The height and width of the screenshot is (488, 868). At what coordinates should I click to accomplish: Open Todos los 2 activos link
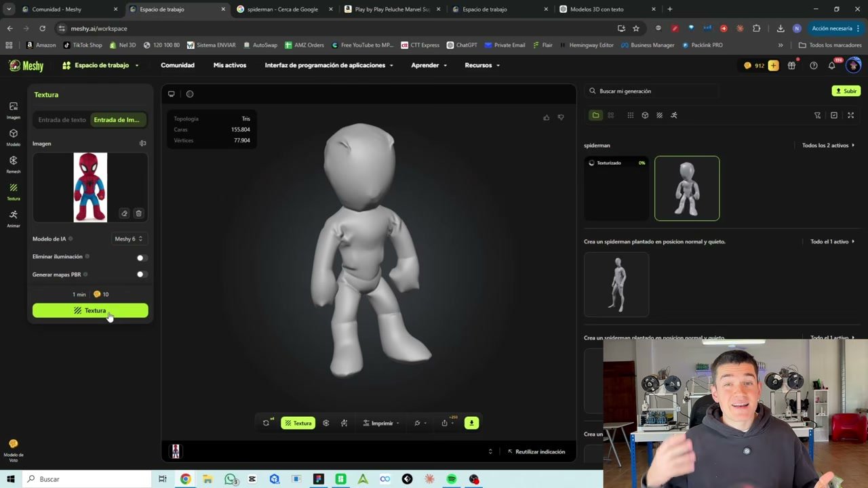coord(828,146)
